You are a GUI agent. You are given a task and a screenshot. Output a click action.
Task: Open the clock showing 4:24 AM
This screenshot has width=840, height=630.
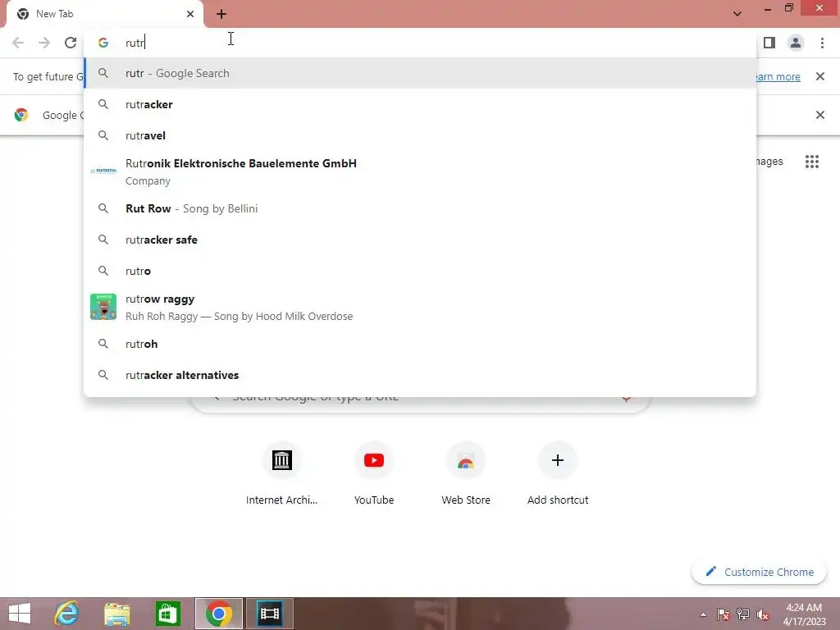pos(804,614)
